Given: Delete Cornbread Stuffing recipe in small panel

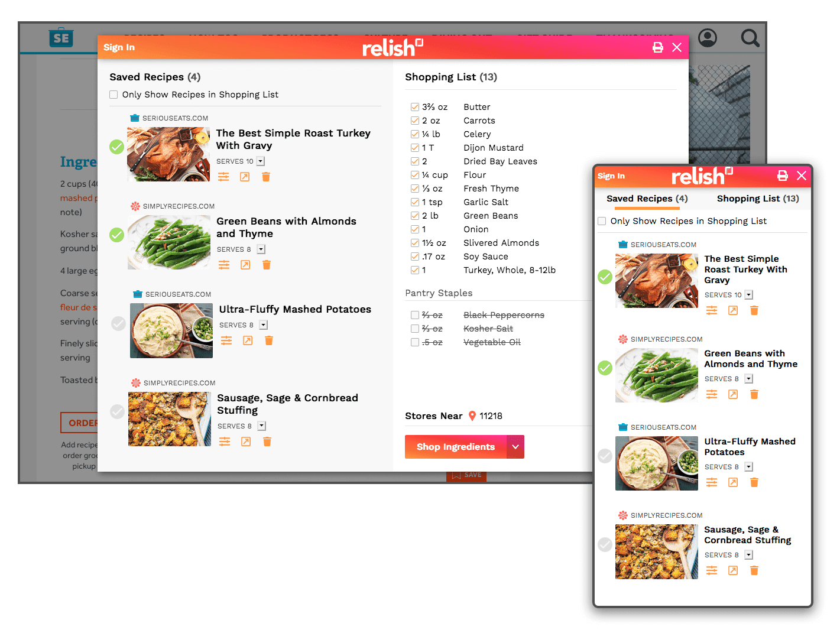Looking at the screenshot, I should point(754,570).
